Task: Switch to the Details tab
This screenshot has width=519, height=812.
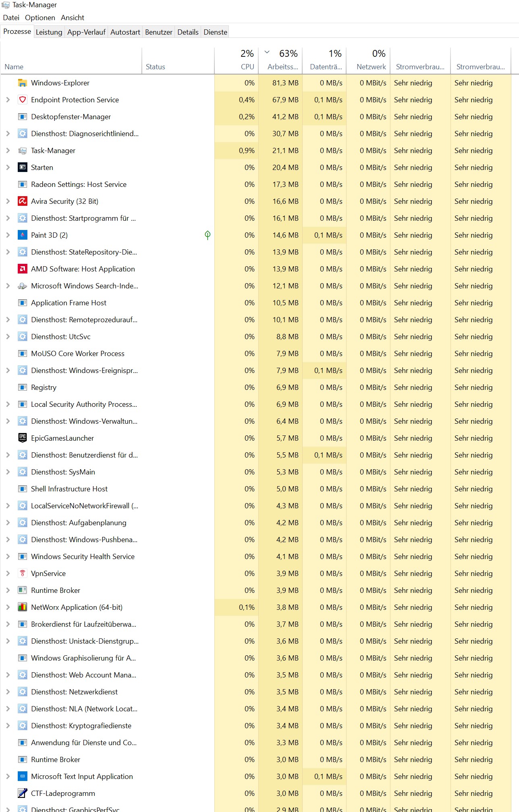Action: 188,32
